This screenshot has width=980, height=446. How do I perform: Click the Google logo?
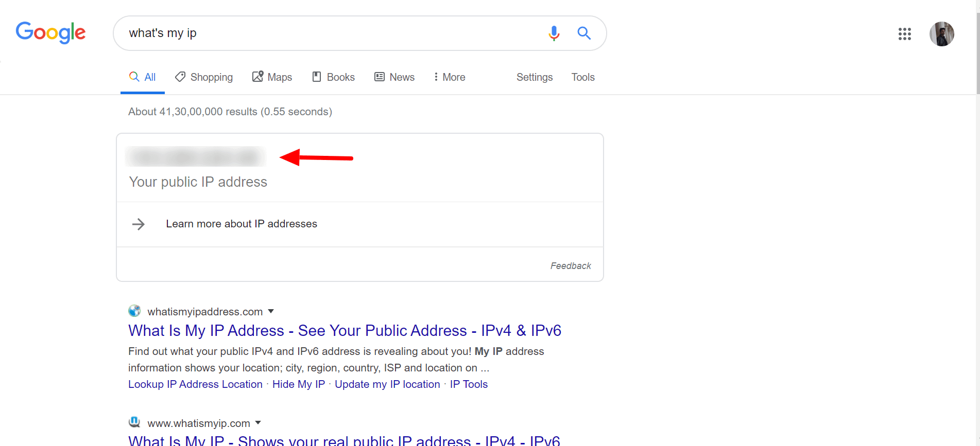click(x=50, y=33)
